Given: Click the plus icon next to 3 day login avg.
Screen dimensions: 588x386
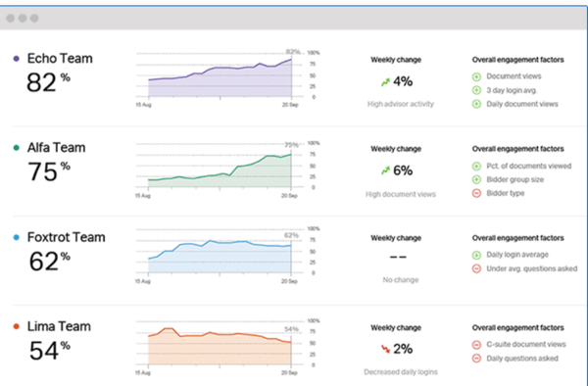Looking at the screenshot, I should pos(476,90).
